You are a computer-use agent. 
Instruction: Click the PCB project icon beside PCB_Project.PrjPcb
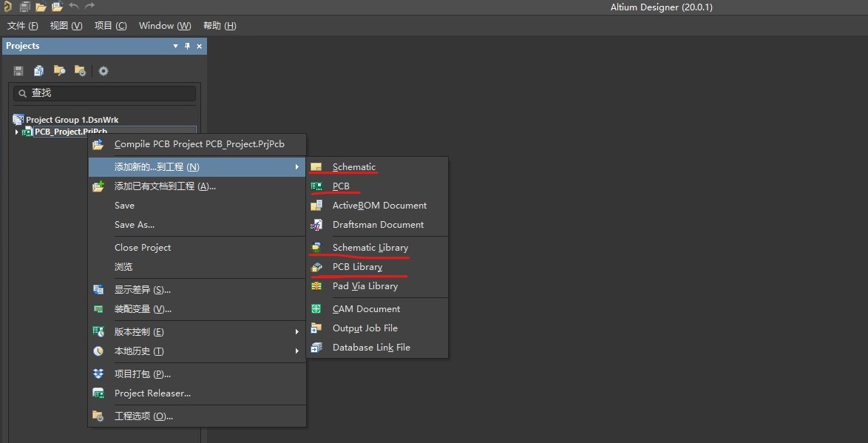[27, 132]
